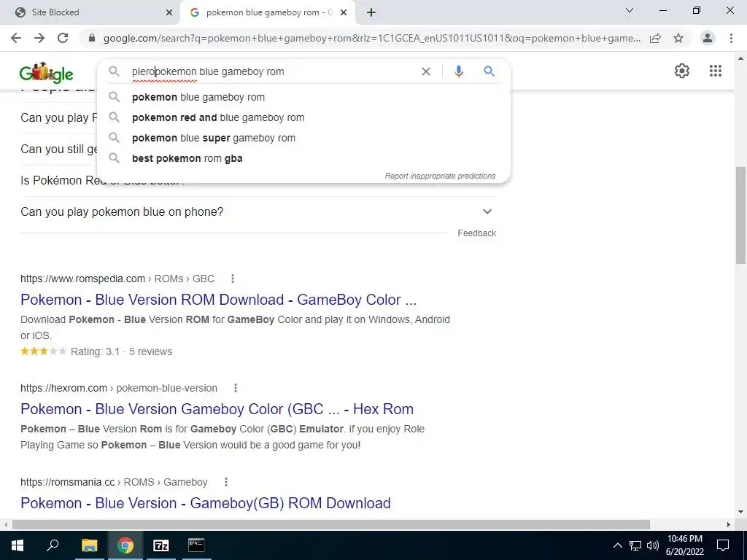The width and height of the screenshot is (747, 560).
Task: Click the 'Rating: 3.1 - 5 reviews' text
Action: click(x=122, y=352)
